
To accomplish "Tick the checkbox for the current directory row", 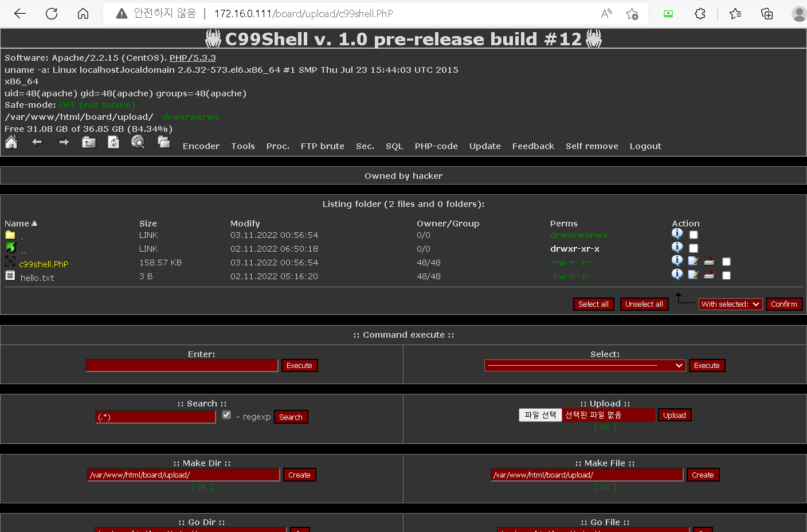I will click(694, 234).
